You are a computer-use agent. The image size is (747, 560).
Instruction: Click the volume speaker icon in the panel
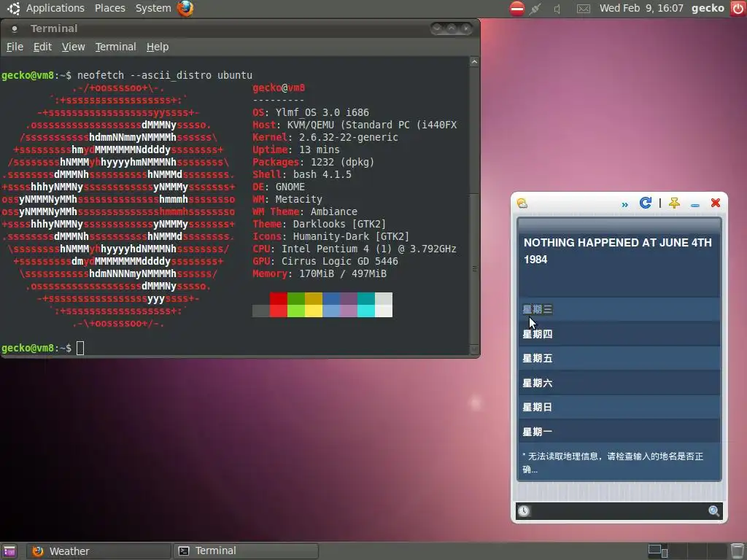pyautogui.click(x=557, y=9)
